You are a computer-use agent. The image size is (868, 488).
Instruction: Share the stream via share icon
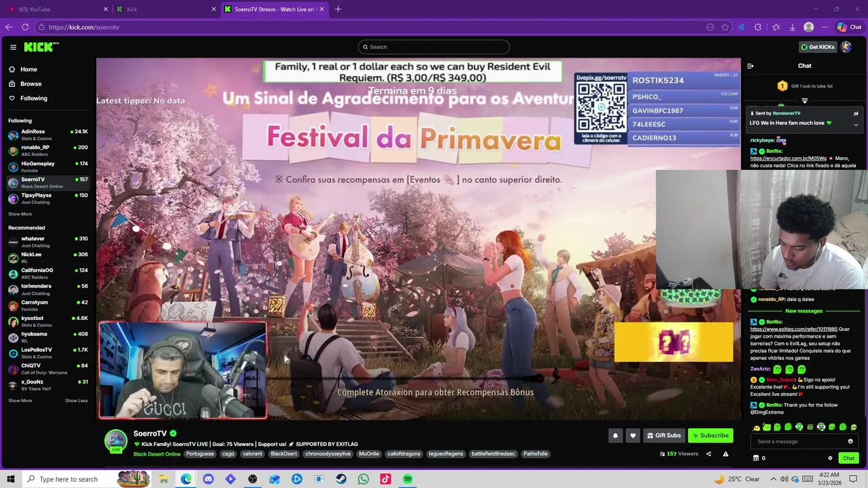click(x=709, y=454)
